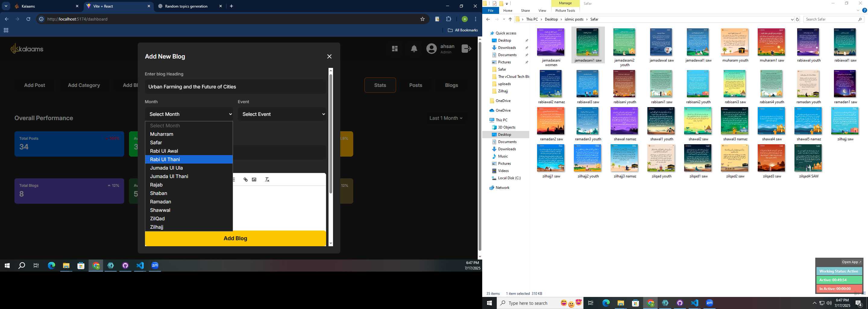Bookmark this page with the star icon
Image resolution: width=868 pixels, height=309 pixels.
click(422, 19)
